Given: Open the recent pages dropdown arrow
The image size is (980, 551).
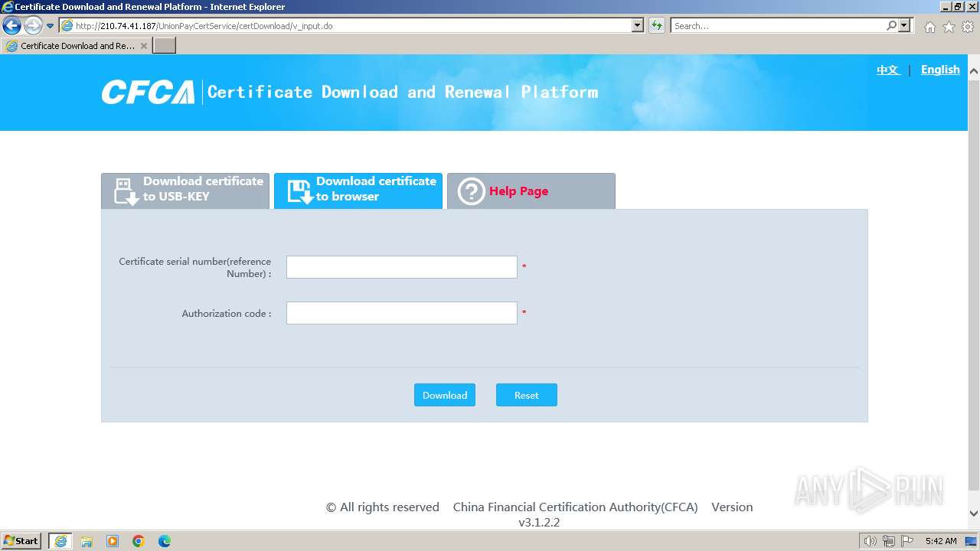Looking at the screenshot, I should [x=51, y=26].
